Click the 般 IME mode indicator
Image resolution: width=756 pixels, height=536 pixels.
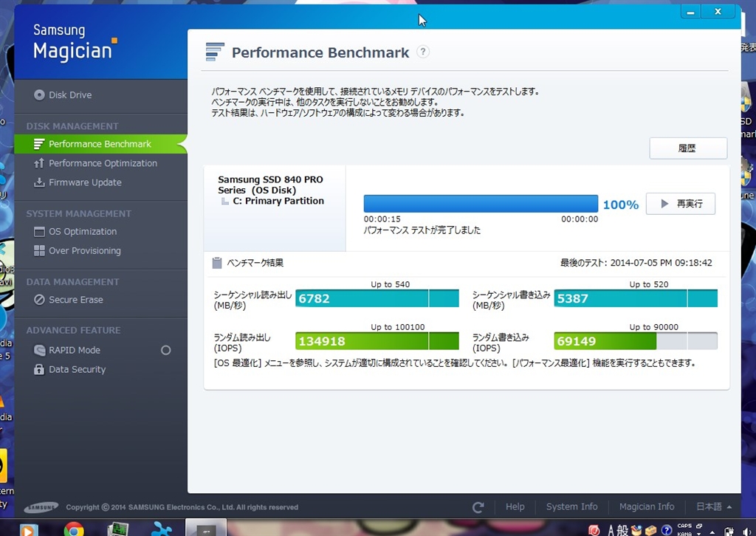623,530
